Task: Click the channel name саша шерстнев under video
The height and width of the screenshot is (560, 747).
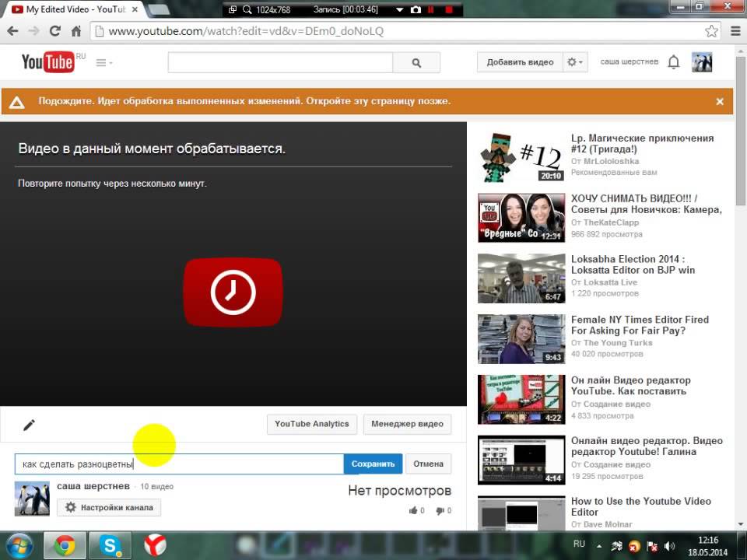Action: click(x=93, y=486)
